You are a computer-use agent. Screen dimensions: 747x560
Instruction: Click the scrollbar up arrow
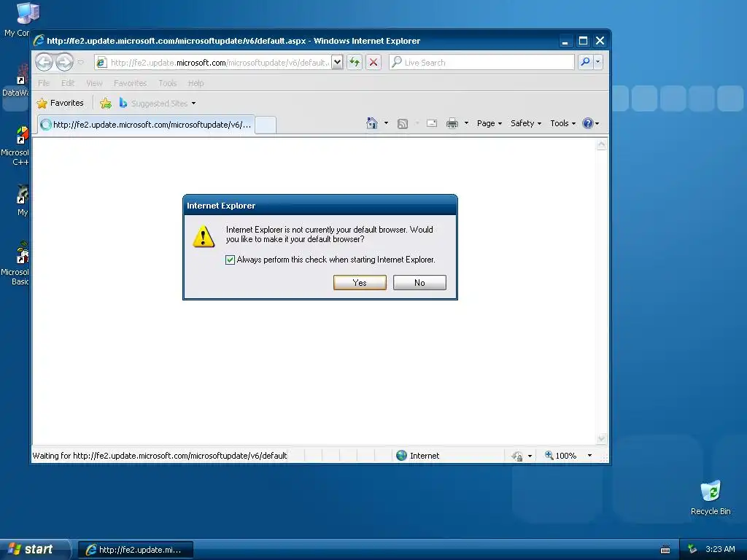tap(602, 144)
